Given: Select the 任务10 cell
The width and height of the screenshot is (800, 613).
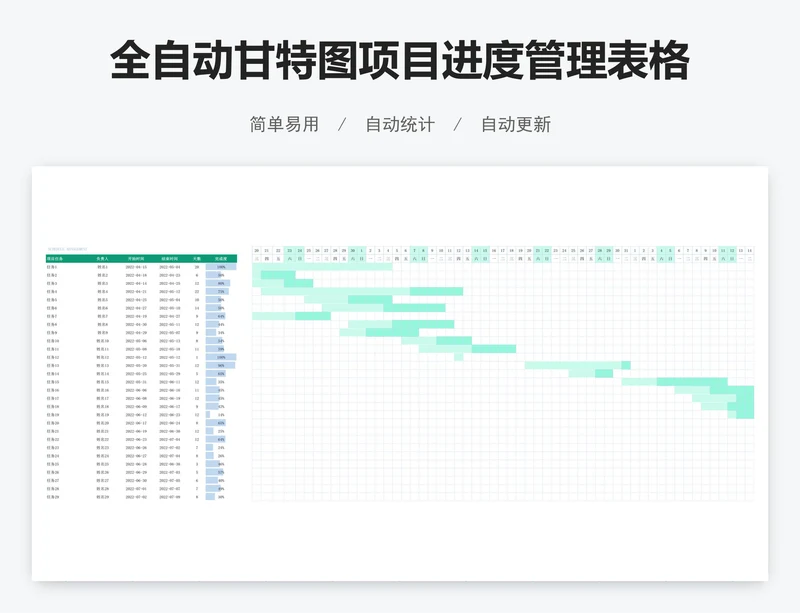Looking at the screenshot, I should point(53,341).
